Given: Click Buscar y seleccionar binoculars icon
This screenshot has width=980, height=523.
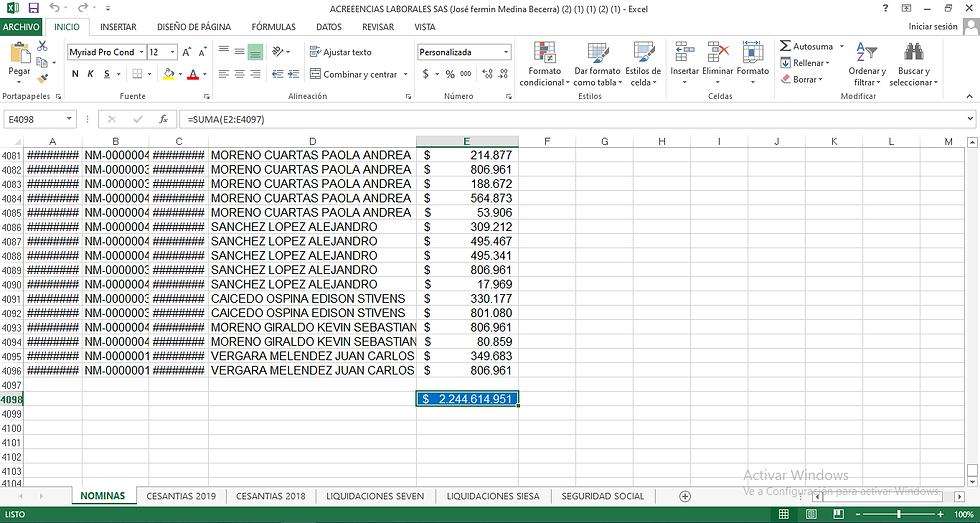Looking at the screenshot, I should (914, 52).
